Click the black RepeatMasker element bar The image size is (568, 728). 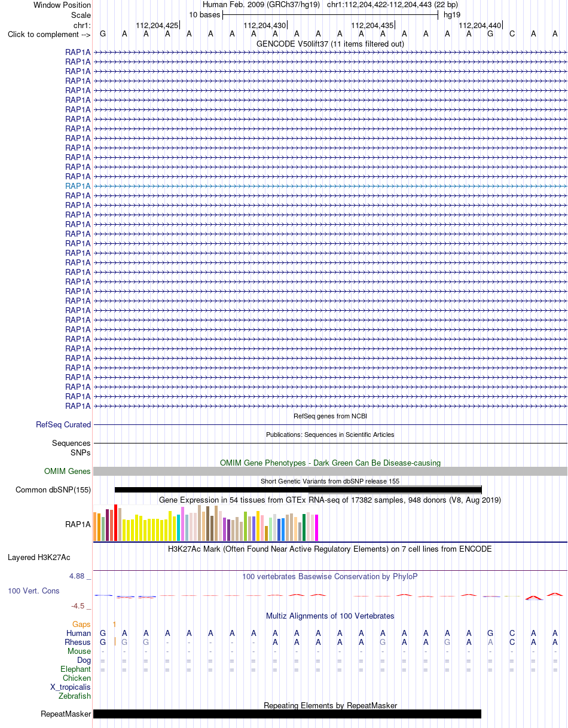(287, 714)
